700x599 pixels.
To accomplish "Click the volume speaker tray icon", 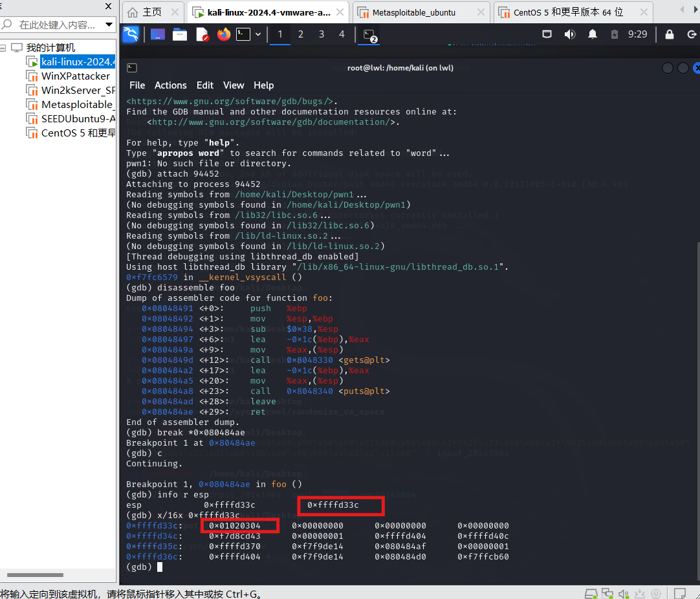I will [x=570, y=34].
